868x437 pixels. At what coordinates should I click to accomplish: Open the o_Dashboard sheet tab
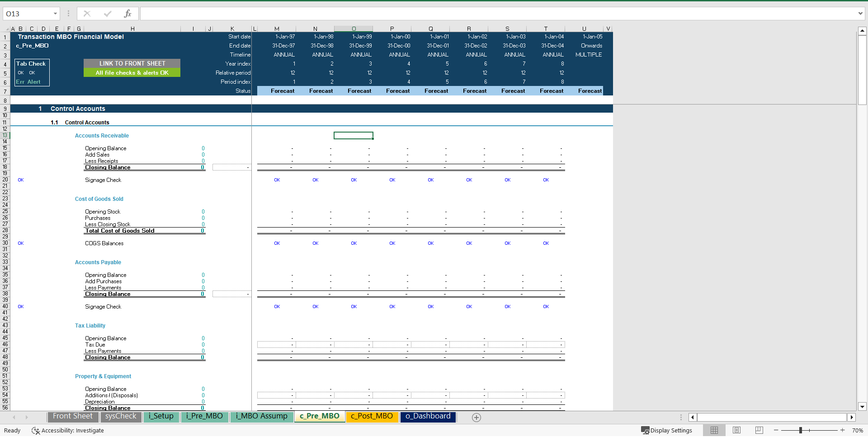428,416
